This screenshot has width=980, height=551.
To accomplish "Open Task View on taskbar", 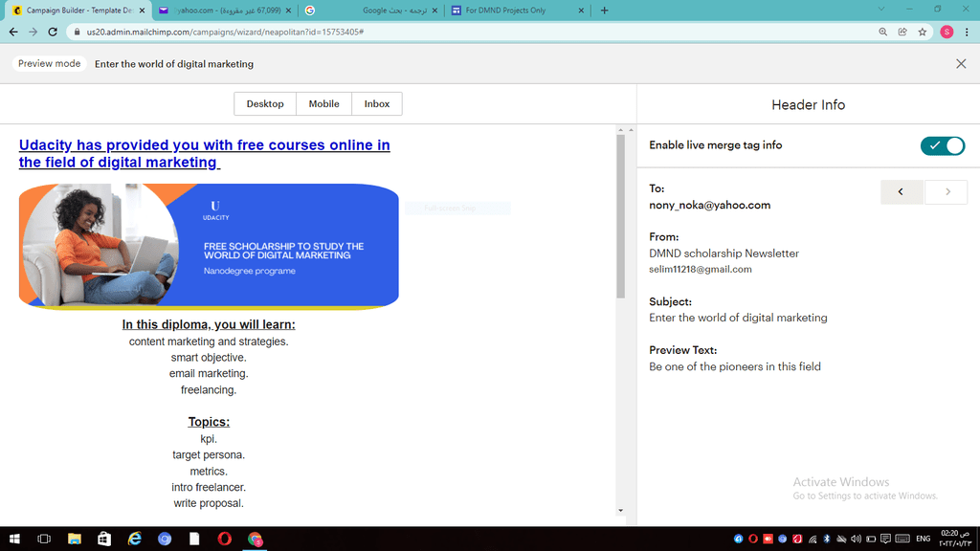I will 44,539.
